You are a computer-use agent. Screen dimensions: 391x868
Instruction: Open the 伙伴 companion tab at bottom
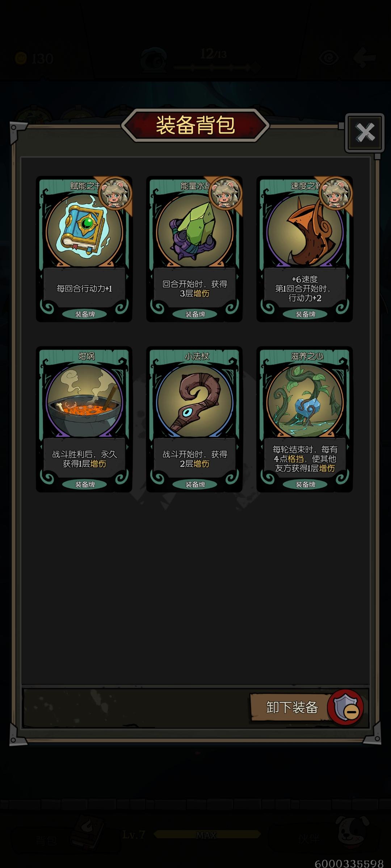click(x=308, y=838)
